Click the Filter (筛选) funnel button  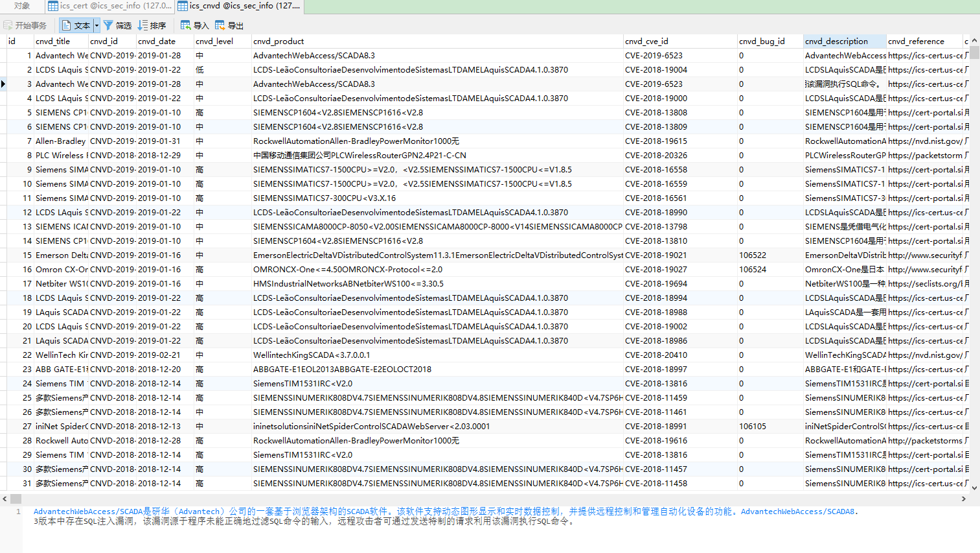117,25
